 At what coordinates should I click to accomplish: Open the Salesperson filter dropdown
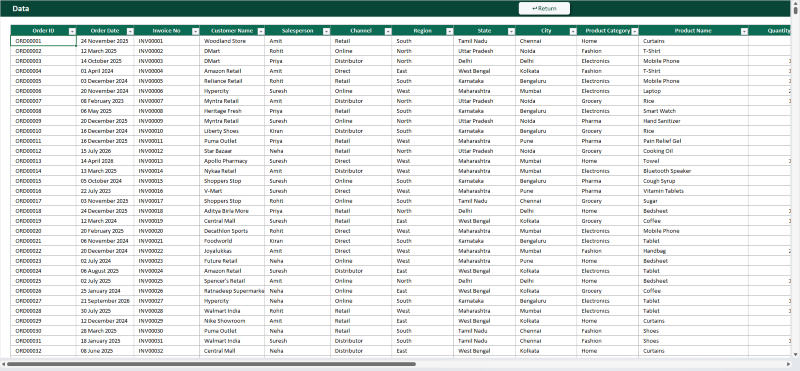click(x=326, y=31)
